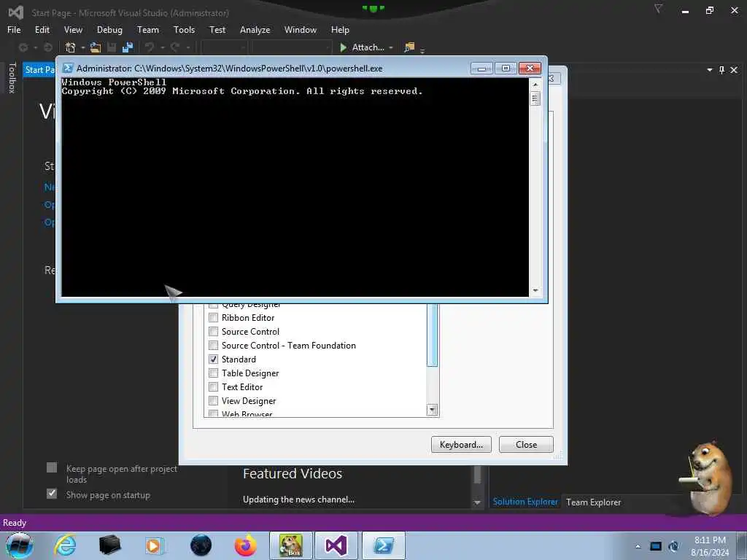Click the Navigate Backward toolbar icon
Image resolution: width=747 pixels, height=560 pixels.
coord(23,47)
